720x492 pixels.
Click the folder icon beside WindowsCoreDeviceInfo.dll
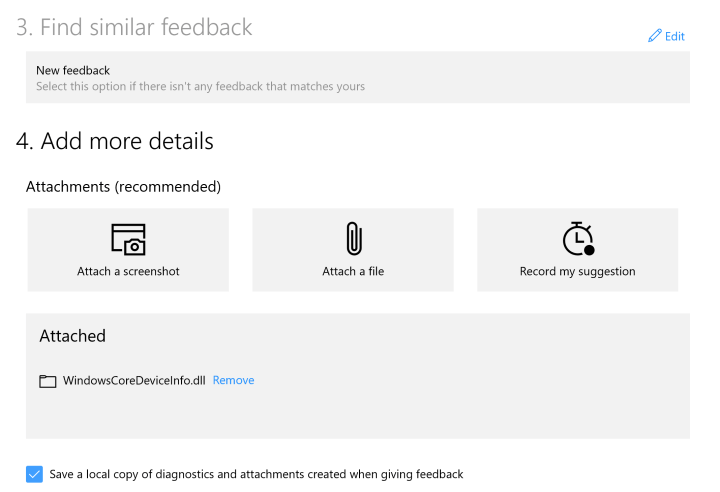[47, 381]
